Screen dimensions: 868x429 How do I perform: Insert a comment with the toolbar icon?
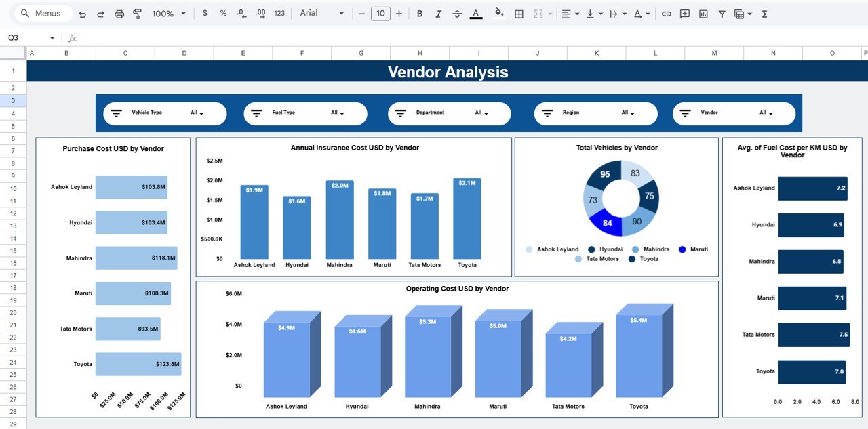684,13
